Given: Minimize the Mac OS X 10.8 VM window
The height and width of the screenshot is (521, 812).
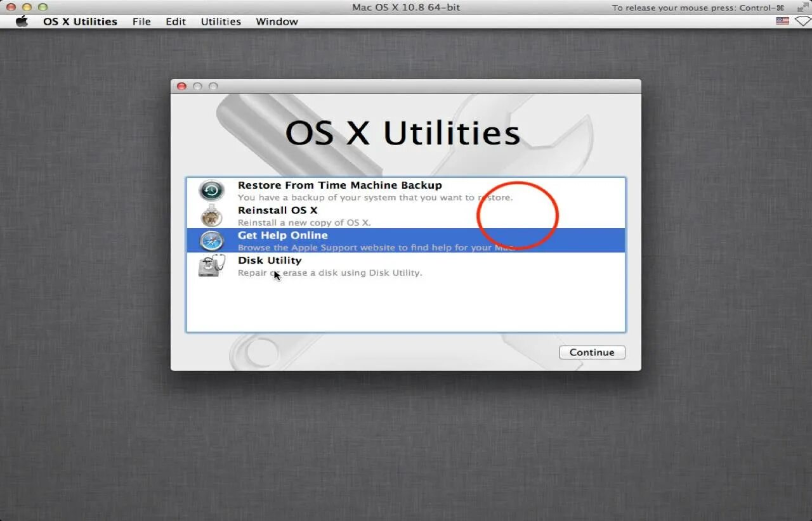Looking at the screenshot, I should (x=27, y=7).
